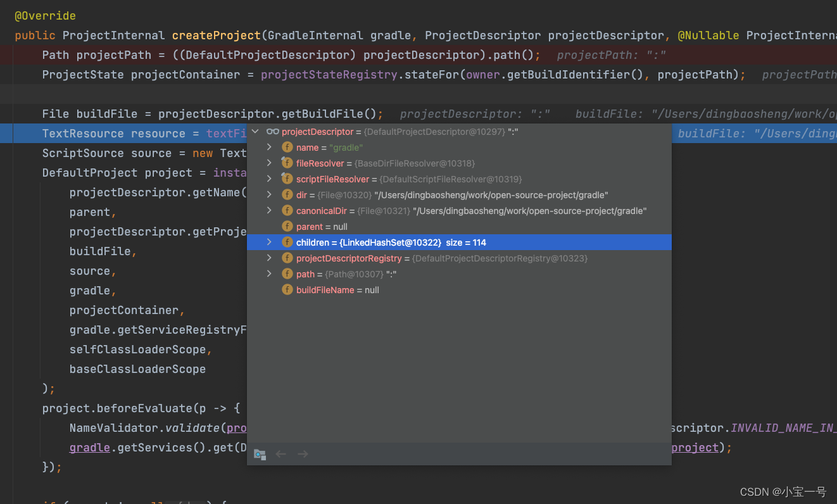Viewport: 837px width, 504px height.
Task: Click the projectContainer argument in constructor call
Action: coord(124,310)
